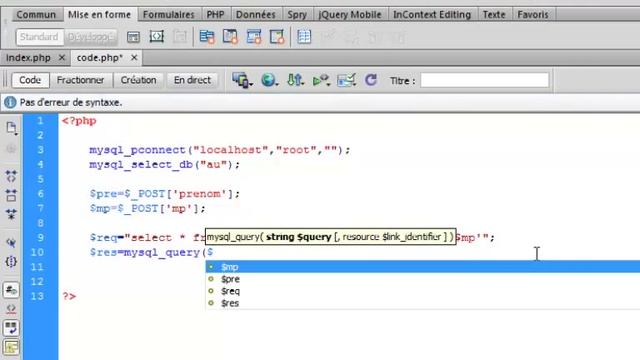Image resolution: width=640 pixels, height=360 pixels.
Task: Click the Spry Tabbed Panels icon
Action: click(231, 37)
